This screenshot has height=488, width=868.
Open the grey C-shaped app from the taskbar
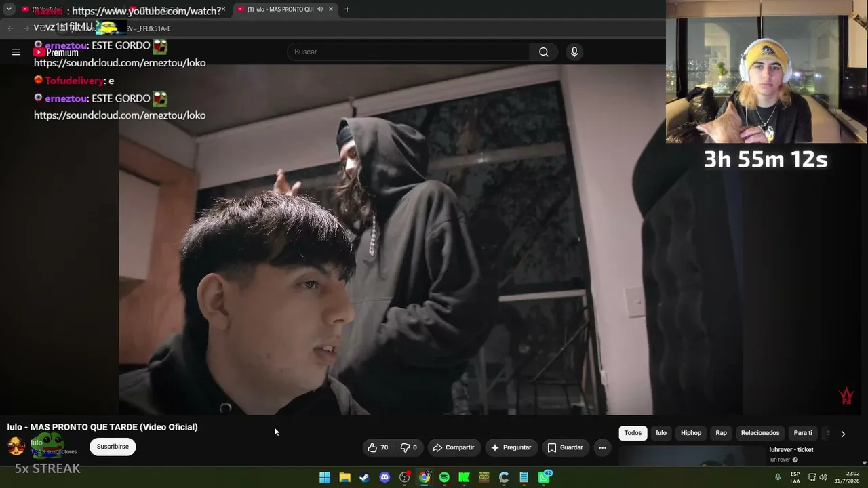coord(504,477)
